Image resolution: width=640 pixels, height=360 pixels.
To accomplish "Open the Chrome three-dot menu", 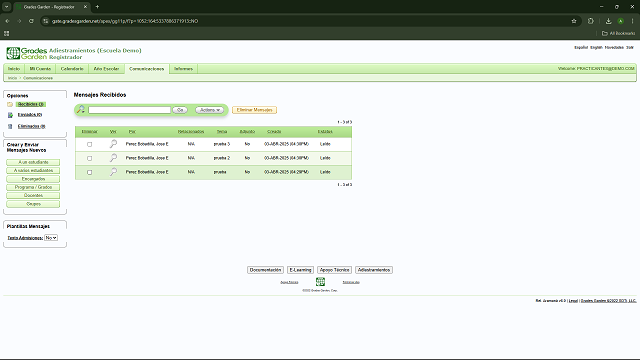I will tap(632, 21).
